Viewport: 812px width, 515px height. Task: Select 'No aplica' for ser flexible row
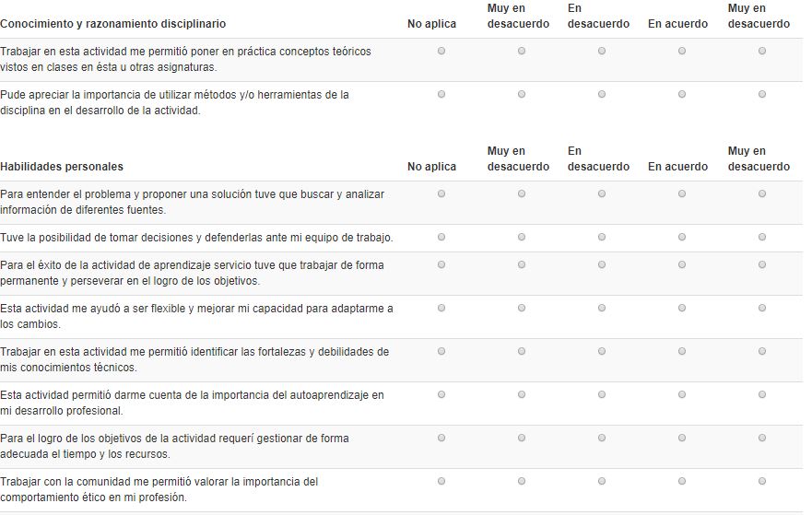coord(441,308)
